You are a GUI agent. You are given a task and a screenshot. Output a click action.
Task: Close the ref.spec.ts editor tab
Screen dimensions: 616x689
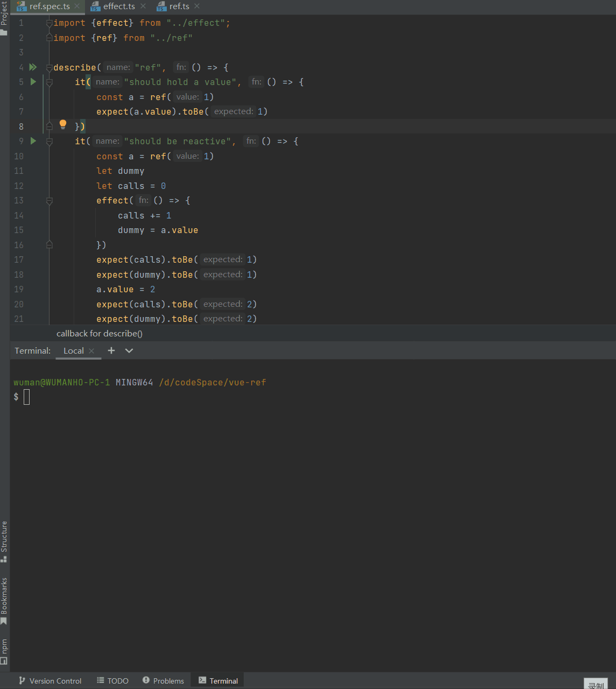click(77, 6)
